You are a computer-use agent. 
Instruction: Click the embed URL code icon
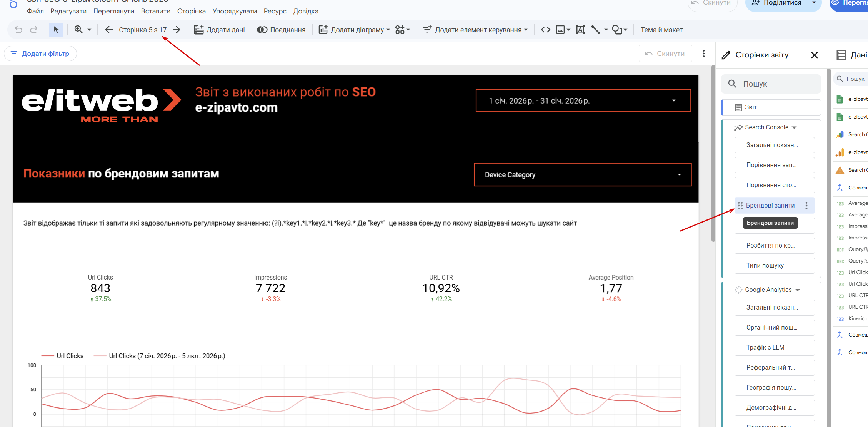(x=545, y=30)
